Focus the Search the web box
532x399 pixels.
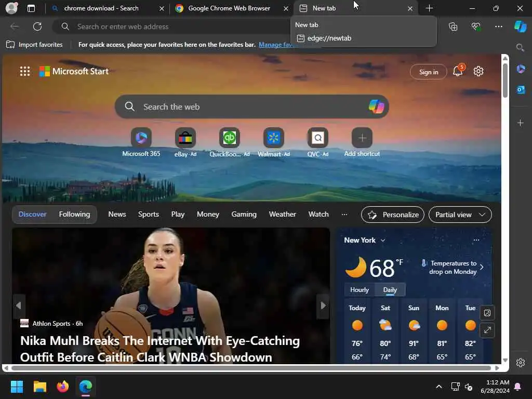252,107
